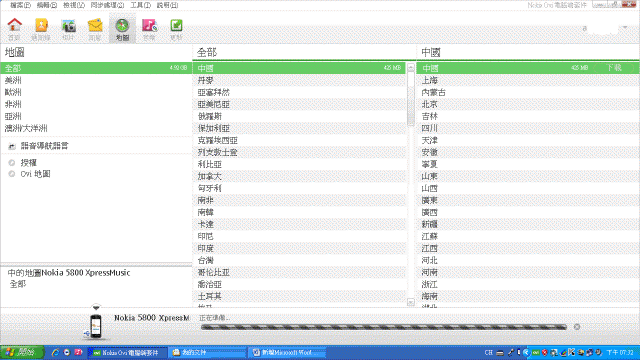Image resolution: width=640 pixels, height=360 pixels.
Task: Switch to the Microsoft Word taskbar window
Action: pos(287,353)
